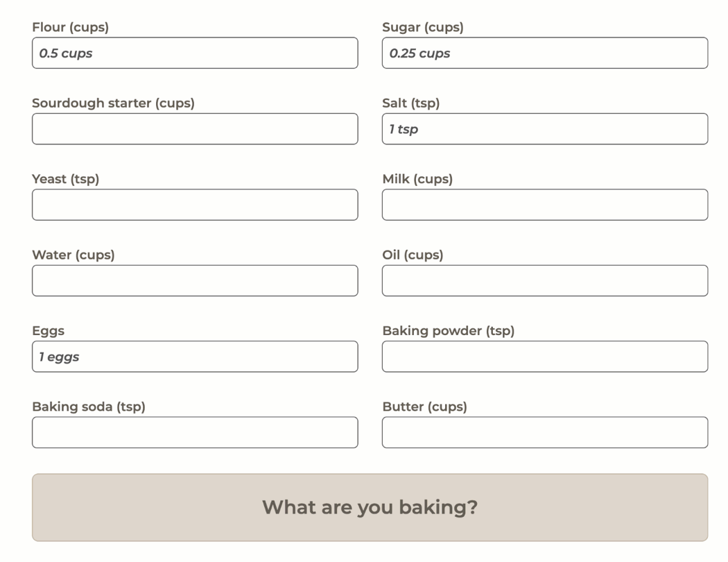Focus the Sugar (cups) input box
The width and height of the screenshot is (728, 562).
545,53
